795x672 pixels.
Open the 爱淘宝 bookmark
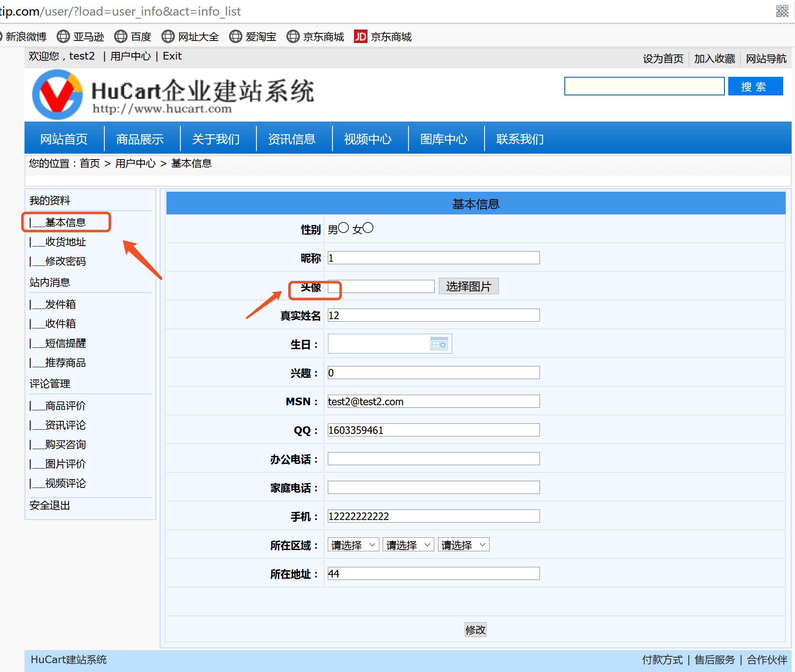253,37
